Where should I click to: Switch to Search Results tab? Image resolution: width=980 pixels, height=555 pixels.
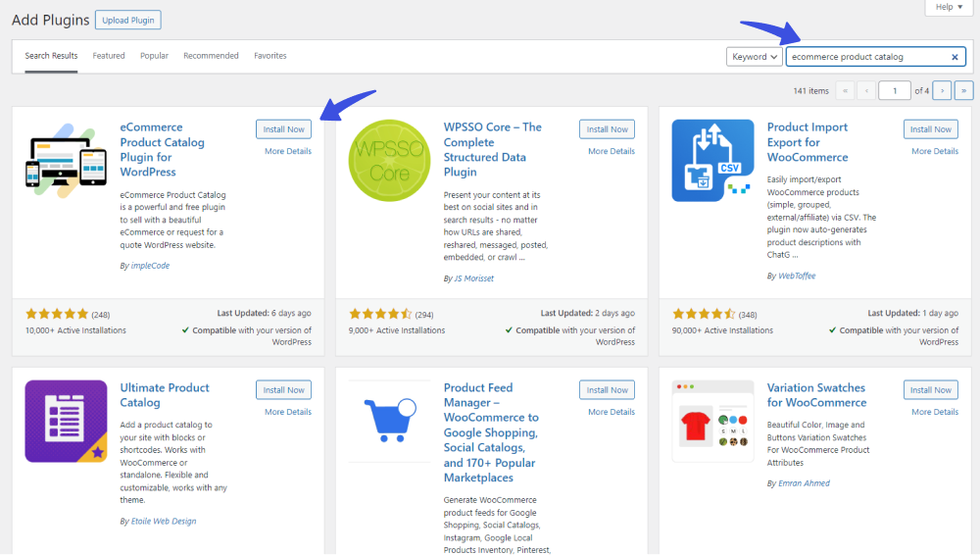(x=51, y=56)
